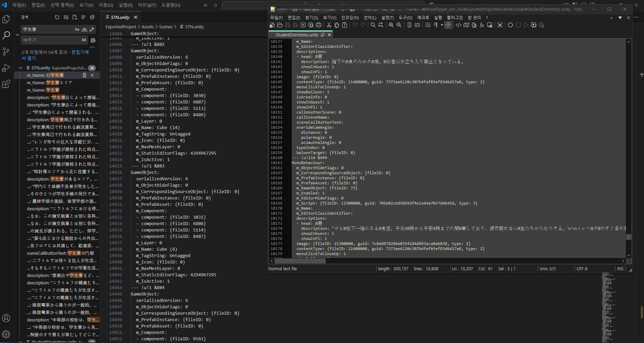The width and height of the screenshot is (644, 343).
Task: Open 인코딩(N) menu in Notepad++
Action: click(x=350, y=18)
